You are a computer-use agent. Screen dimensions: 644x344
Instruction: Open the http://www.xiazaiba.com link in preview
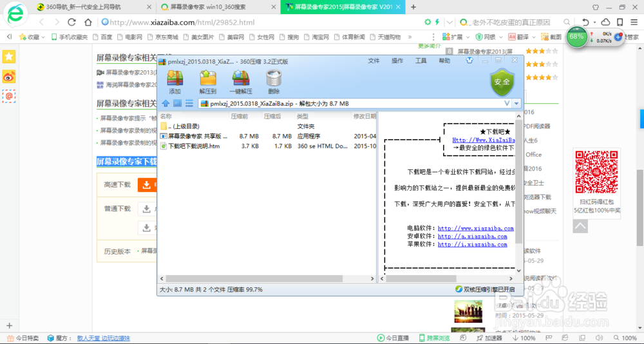[x=476, y=228]
